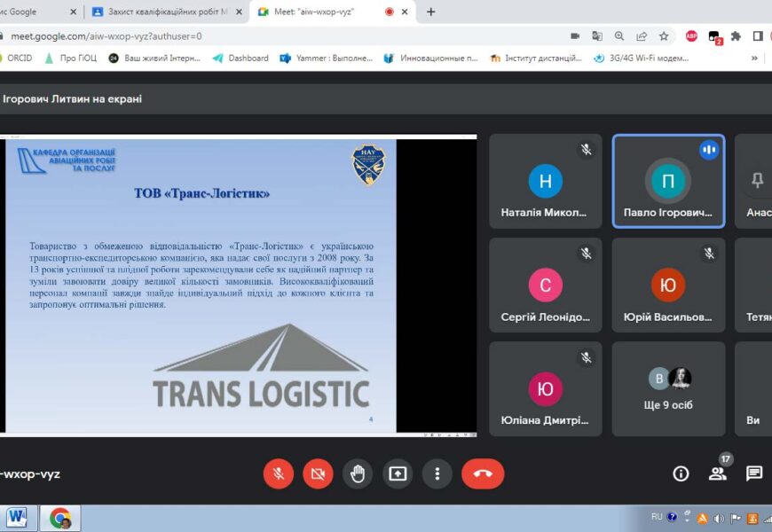This screenshot has height=532, width=772.
Task: Open the Chrome extensions puzzle icon
Action: click(x=736, y=36)
